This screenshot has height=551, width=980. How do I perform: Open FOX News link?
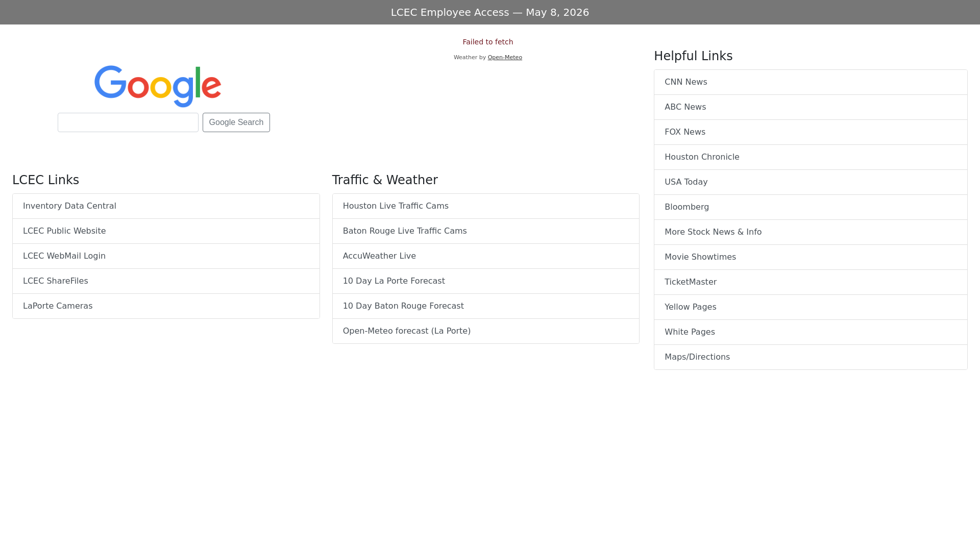(x=811, y=132)
